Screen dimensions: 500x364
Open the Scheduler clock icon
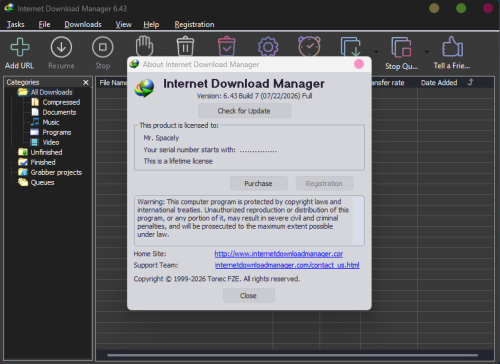(x=309, y=46)
